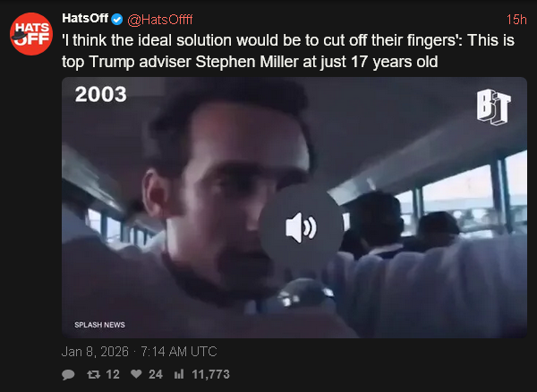This screenshot has width=537, height=392.
Task: Open the HatsOff display name link
Action: pos(85,19)
